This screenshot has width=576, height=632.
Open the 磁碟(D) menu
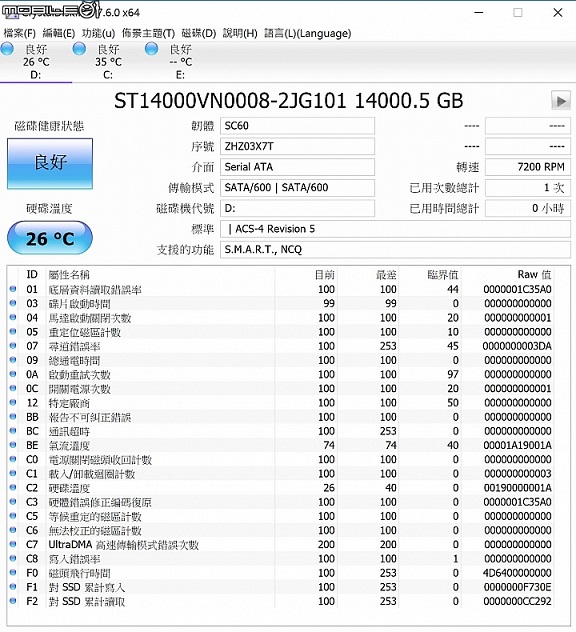(x=199, y=33)
